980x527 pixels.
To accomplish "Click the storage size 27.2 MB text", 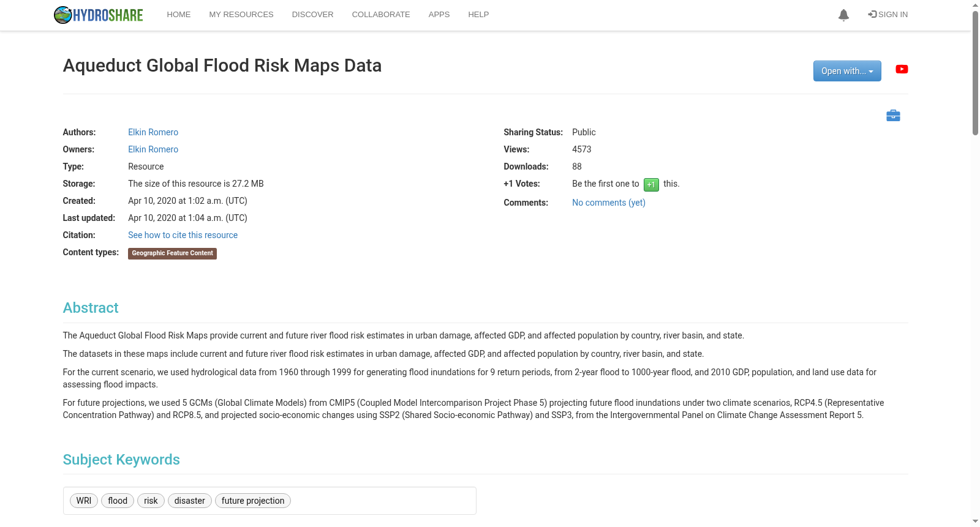I will (x=196, y=184).
